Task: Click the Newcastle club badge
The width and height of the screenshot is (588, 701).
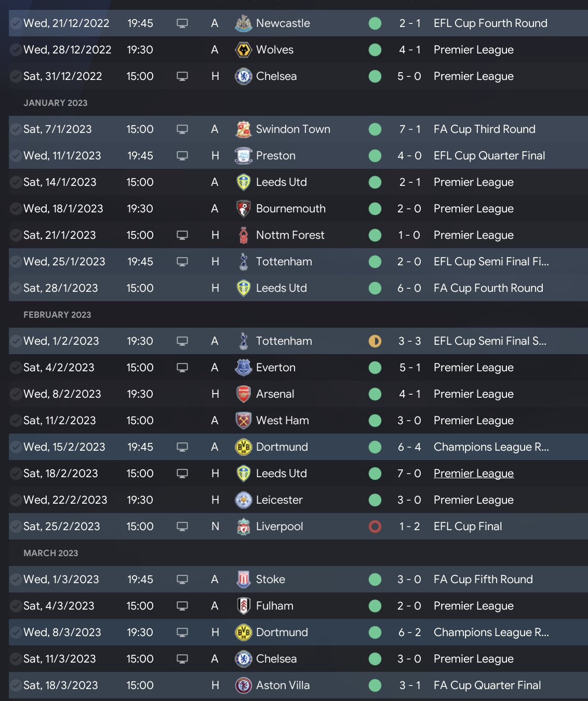Action: coord(243,23)
